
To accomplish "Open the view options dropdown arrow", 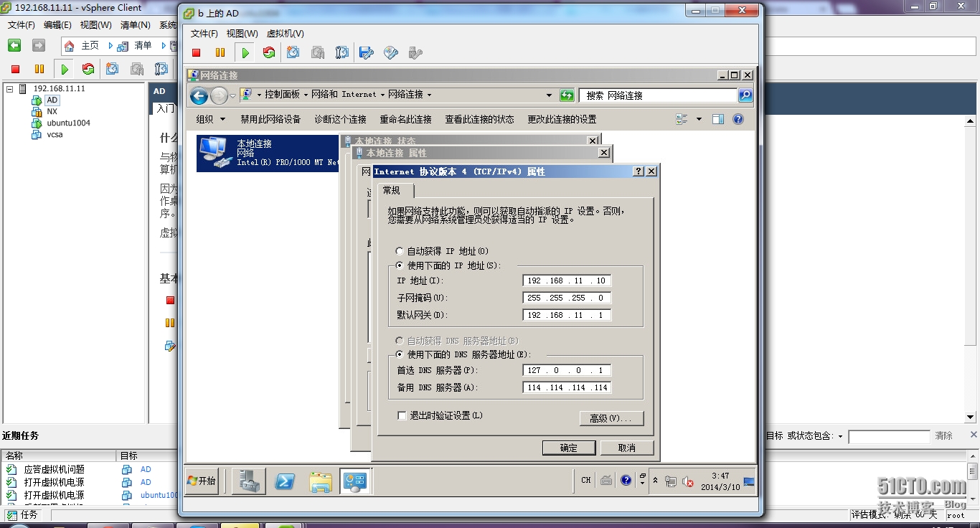I will (x=699, y=119).
